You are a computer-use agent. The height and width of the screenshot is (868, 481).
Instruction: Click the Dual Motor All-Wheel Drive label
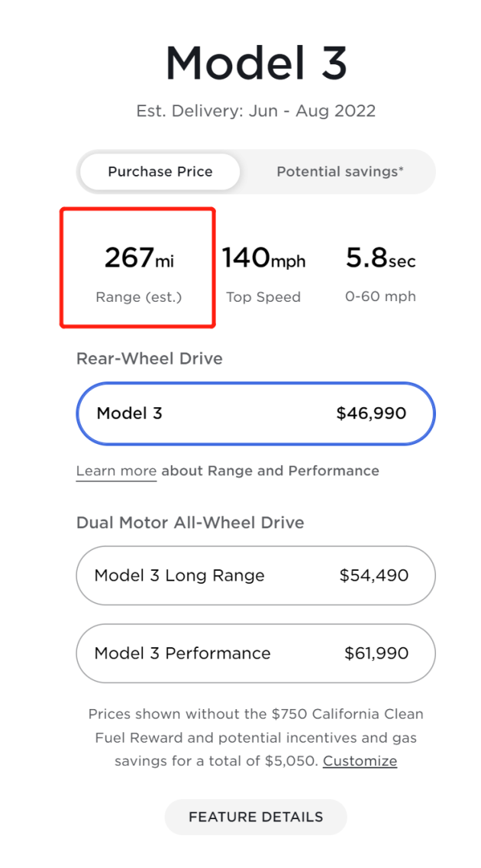[x=190, y=523]
